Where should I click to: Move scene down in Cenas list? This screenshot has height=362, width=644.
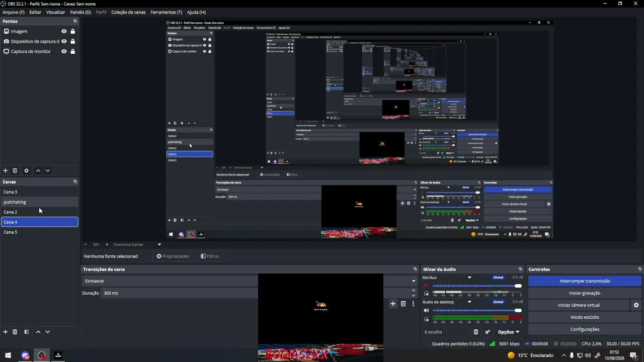pos(48,332)
